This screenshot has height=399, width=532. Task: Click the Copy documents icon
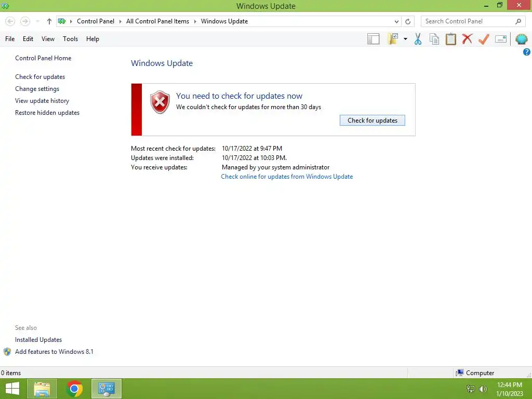click(x=434, y=39)
